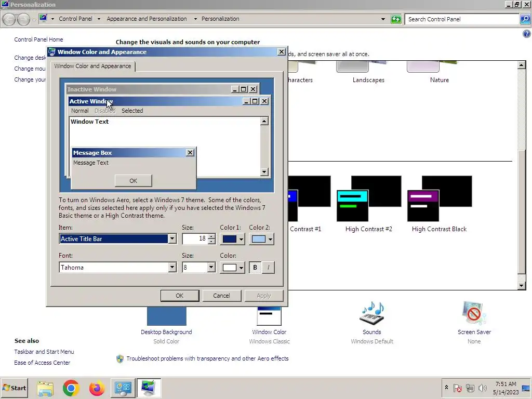The width and height of the screenshot is (532, 399).
Task: Launch Firefox from the taskbar
Action: tap(97, 388)
